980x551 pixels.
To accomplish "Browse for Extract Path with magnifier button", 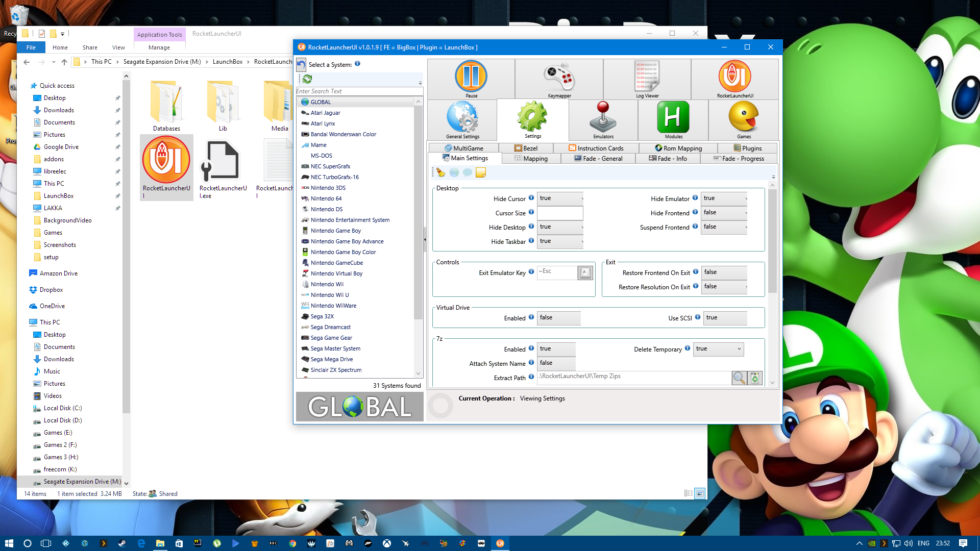I will (x=739, y=378).
